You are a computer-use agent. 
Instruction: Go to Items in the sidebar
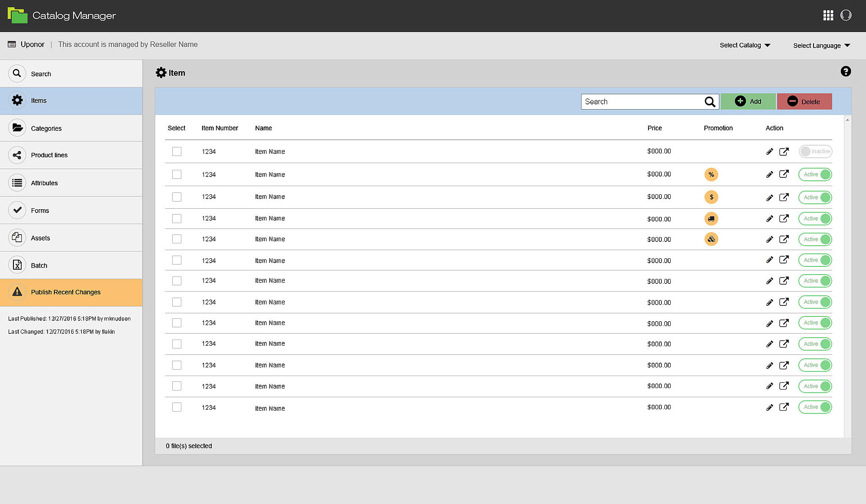pos(71,101)
